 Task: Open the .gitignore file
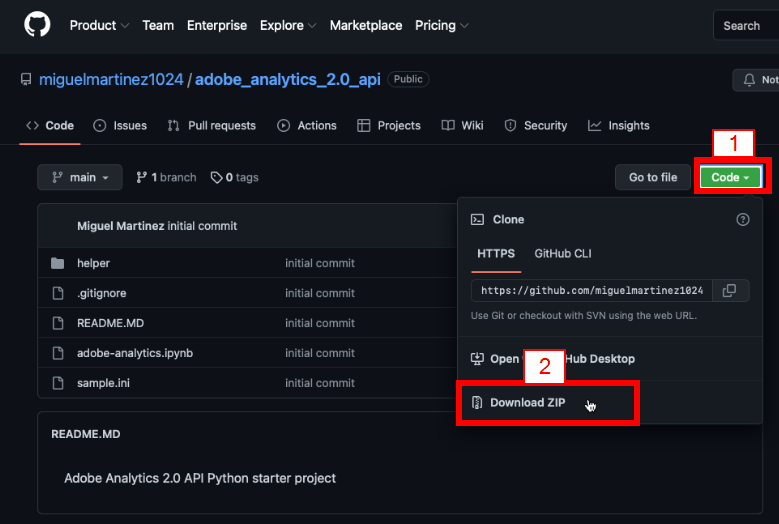101,293
